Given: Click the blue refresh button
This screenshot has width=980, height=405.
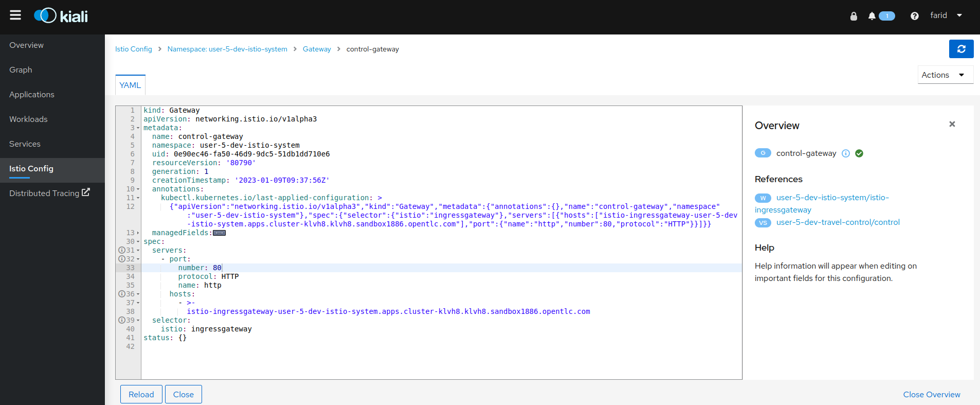Looking at the screenshot, I should [961, 49].
